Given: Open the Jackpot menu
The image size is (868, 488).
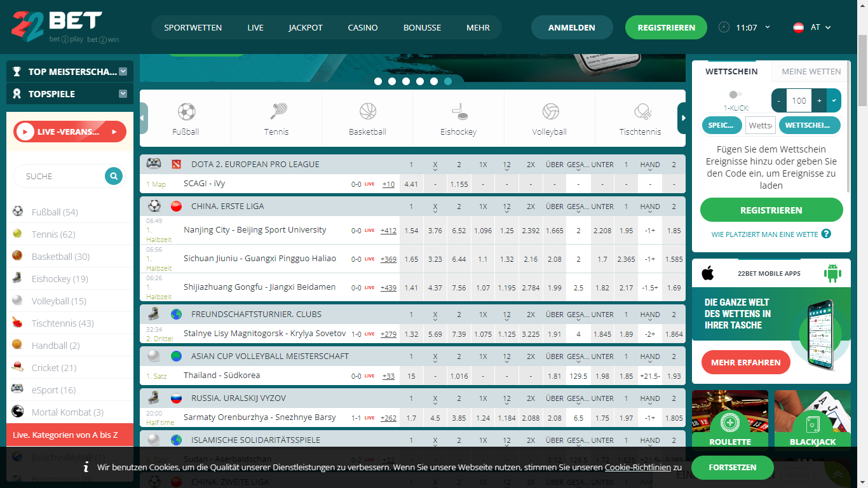Looking at the screenshot, I should pos(306,27).
